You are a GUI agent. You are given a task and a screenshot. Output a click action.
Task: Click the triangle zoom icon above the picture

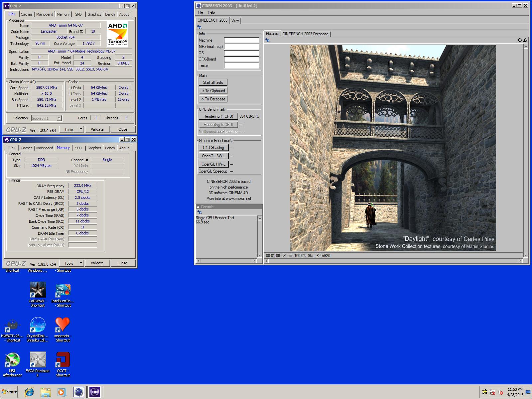525,40
